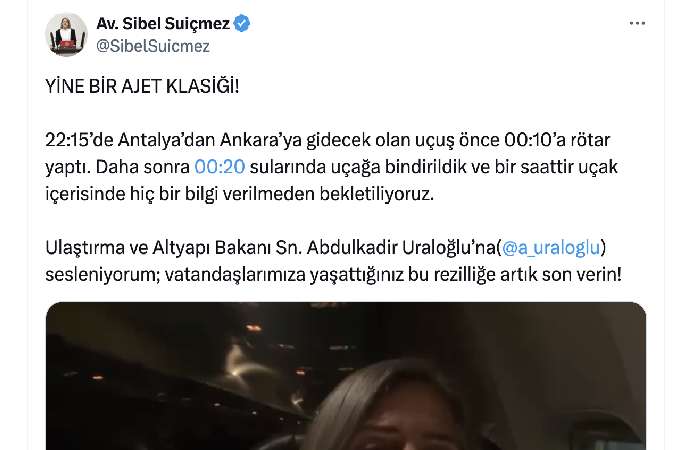Click the blue 00:20 timestamp link

[220, 167]
